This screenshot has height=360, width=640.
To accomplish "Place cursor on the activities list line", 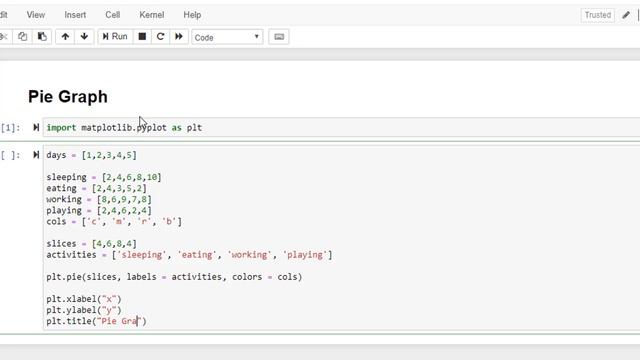I will (189, 255).
